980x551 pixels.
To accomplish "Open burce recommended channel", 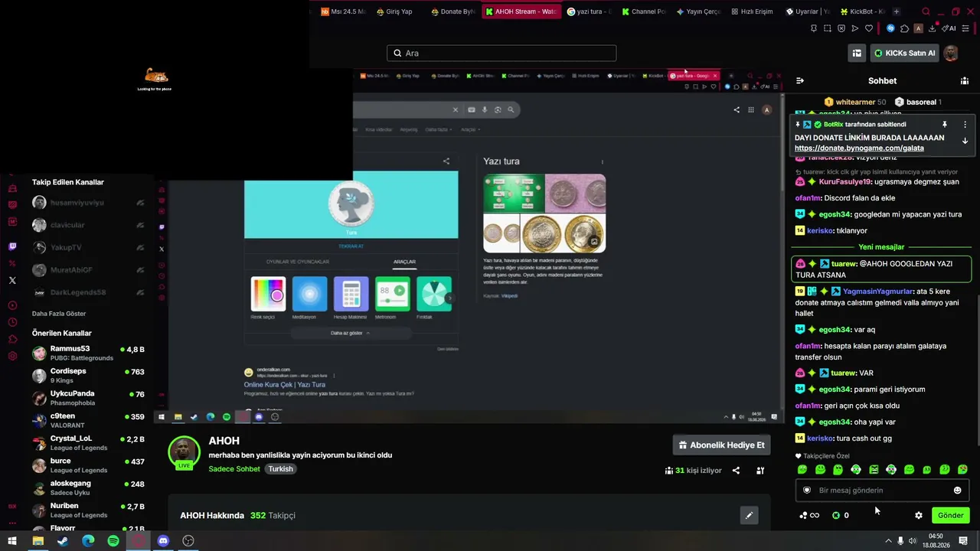I will [89, 465].
